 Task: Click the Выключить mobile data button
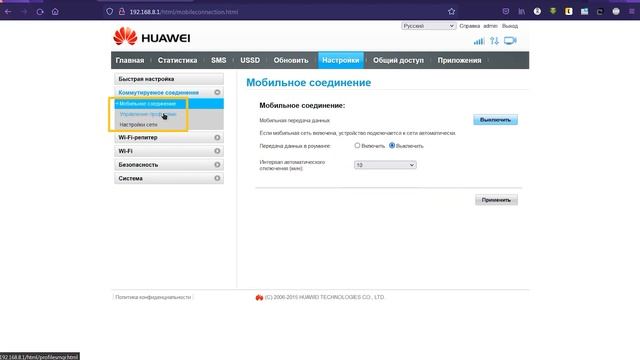495,120
